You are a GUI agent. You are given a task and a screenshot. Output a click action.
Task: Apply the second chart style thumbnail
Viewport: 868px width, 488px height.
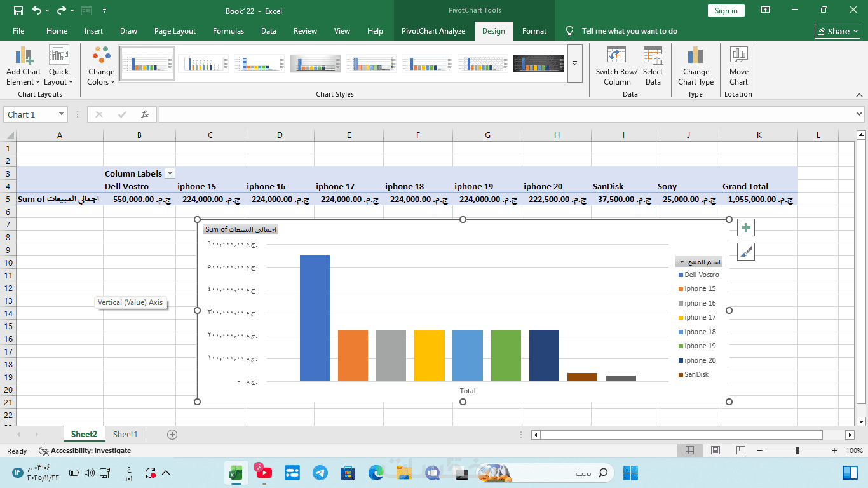tap(203, 63)
